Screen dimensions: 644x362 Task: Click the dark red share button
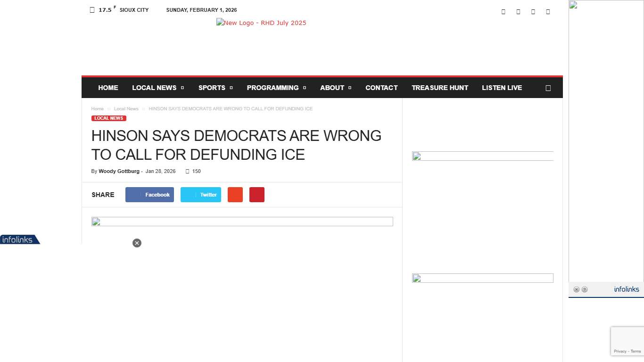[x=256, y=195]
